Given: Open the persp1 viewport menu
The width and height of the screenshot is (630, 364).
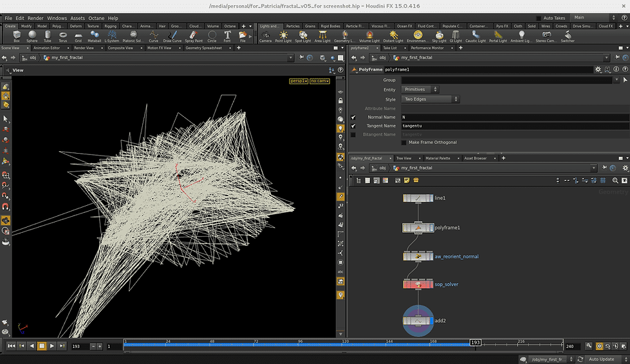Looking at the screenshot, I should 299,81.
